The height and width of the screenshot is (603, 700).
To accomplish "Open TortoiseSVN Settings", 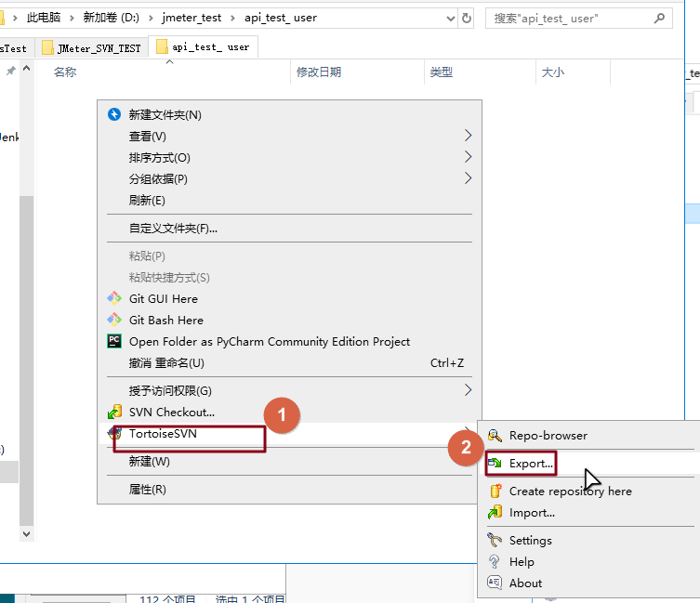I will (590, 540).
